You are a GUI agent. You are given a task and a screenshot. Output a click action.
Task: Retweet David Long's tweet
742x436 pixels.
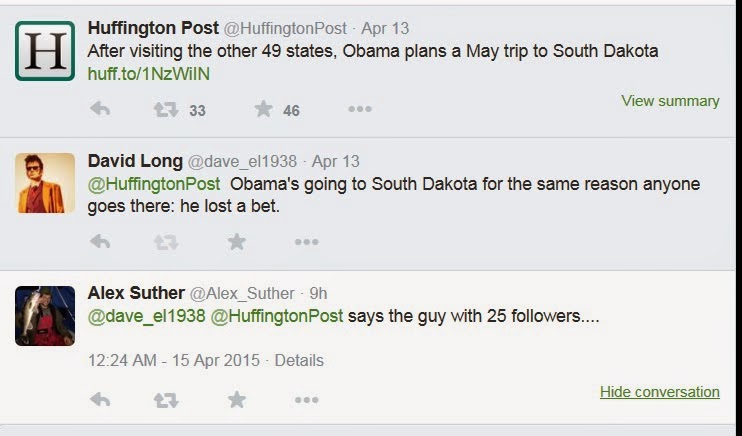pyautogui.click(x=166, y=241)
